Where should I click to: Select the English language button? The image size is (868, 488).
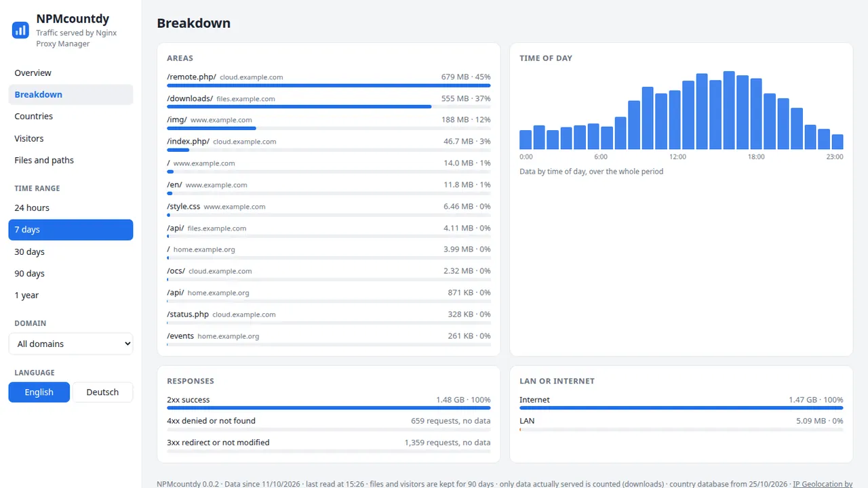[x=39, y=392]
